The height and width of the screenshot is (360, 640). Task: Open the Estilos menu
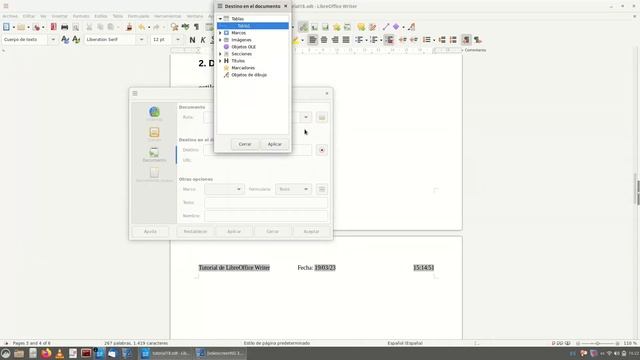101,16
